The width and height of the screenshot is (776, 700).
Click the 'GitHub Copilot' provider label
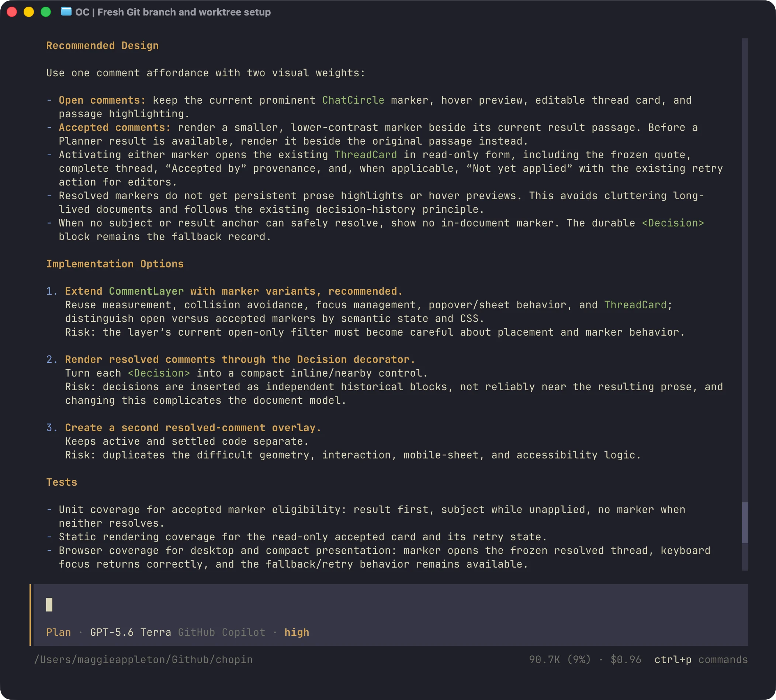point(222,632)
